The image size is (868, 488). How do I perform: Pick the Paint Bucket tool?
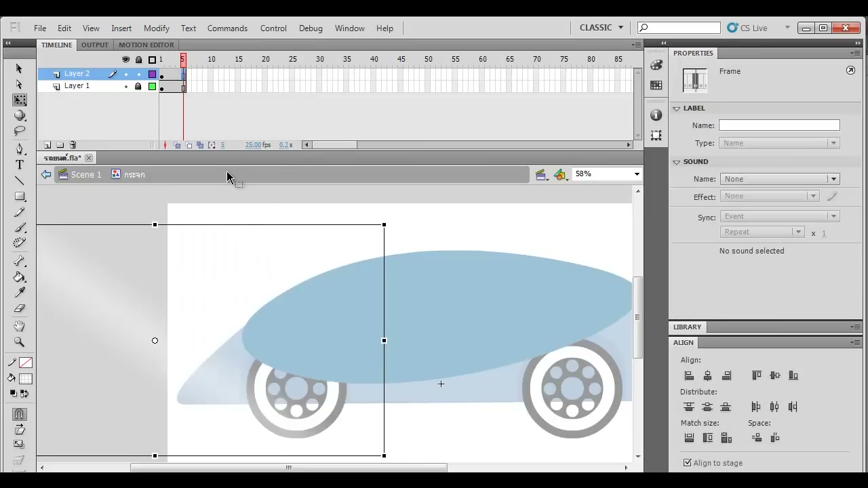click(20, 277)
